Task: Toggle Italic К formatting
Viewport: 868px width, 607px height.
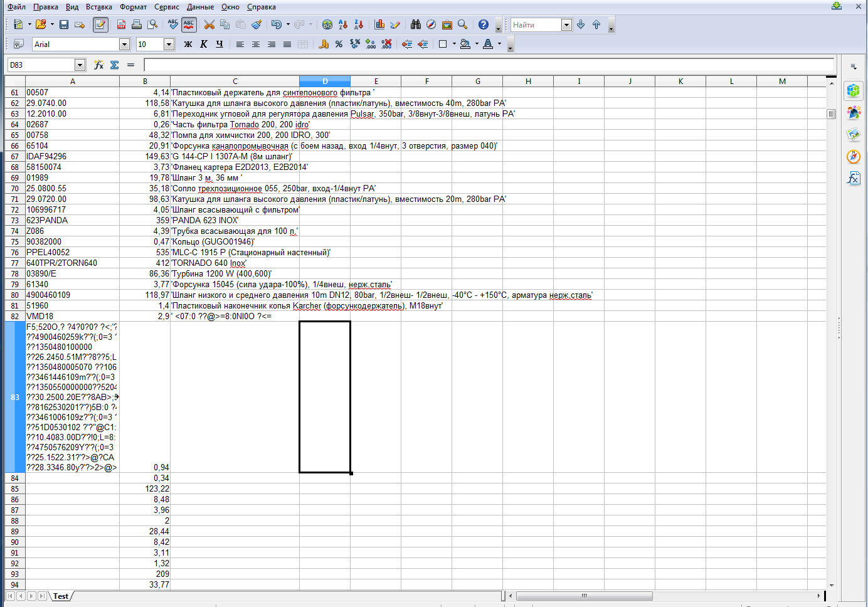Action: [x=204, y=44]
